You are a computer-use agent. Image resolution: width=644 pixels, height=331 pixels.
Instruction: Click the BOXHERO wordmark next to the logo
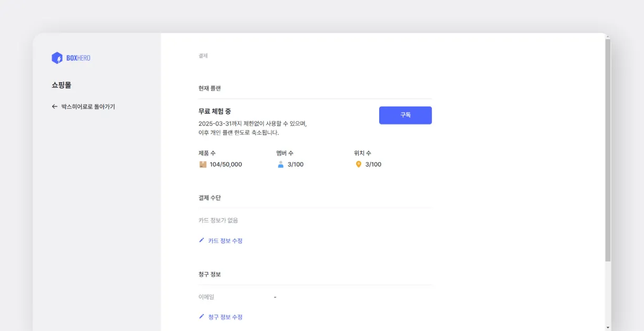pyautogui.click(x=79, y=58)
